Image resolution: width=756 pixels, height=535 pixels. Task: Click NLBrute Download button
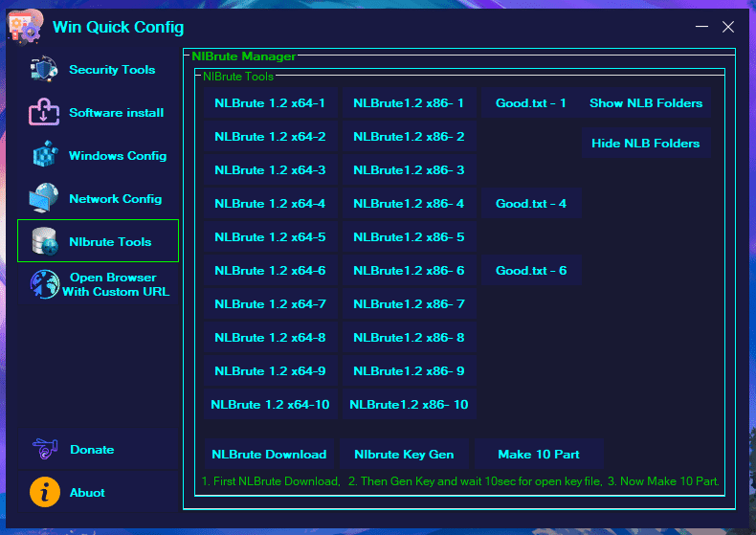[269, 454]
